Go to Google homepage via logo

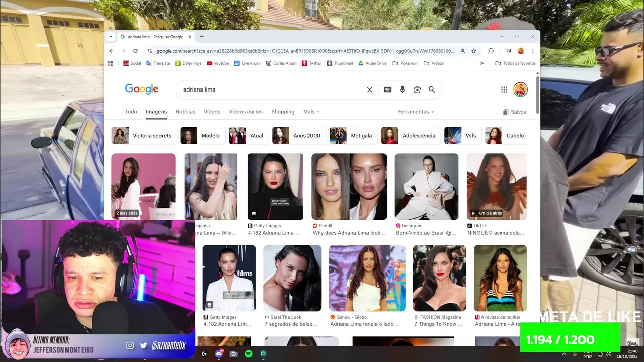[142, 89]
